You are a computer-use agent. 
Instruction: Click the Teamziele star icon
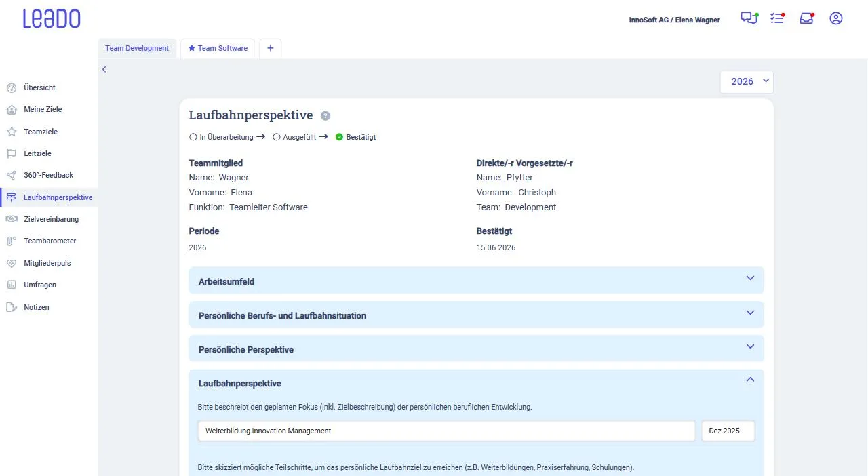click(x=12, y=132)
